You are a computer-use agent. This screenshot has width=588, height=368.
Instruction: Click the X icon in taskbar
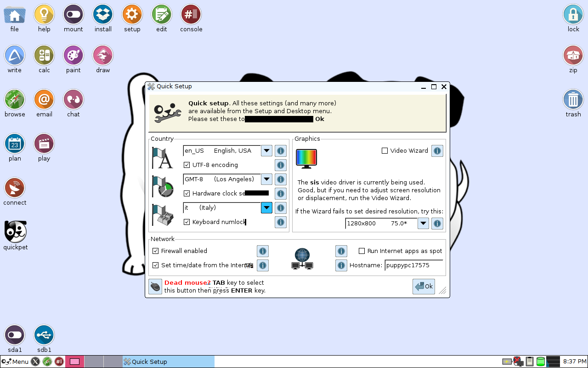(35, 362)
